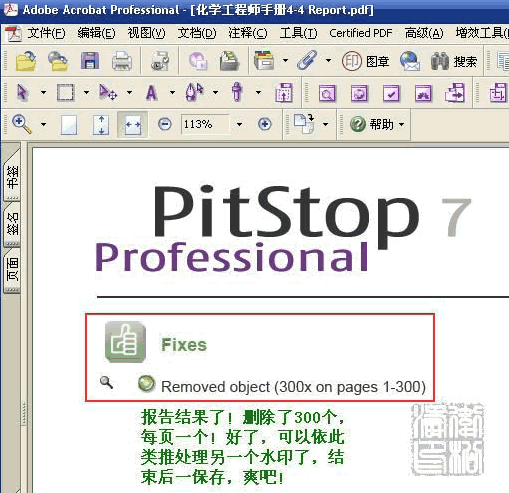Click the Create PDF from web icon
Screen dimensions: 509x493
[x=198, y=61]
